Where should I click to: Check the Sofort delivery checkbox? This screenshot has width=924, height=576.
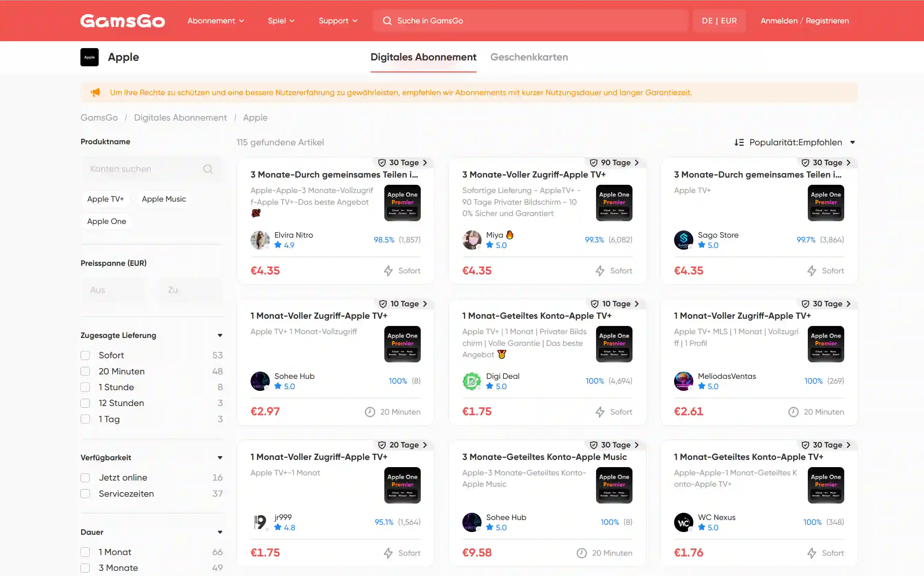pos(85,355)
